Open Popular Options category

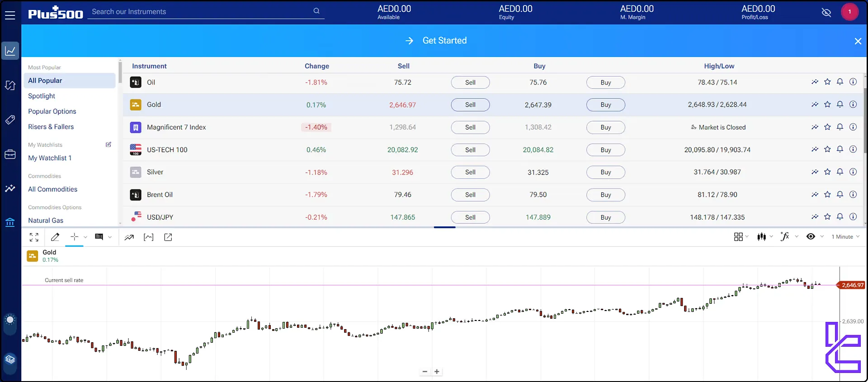coord(52,111)
